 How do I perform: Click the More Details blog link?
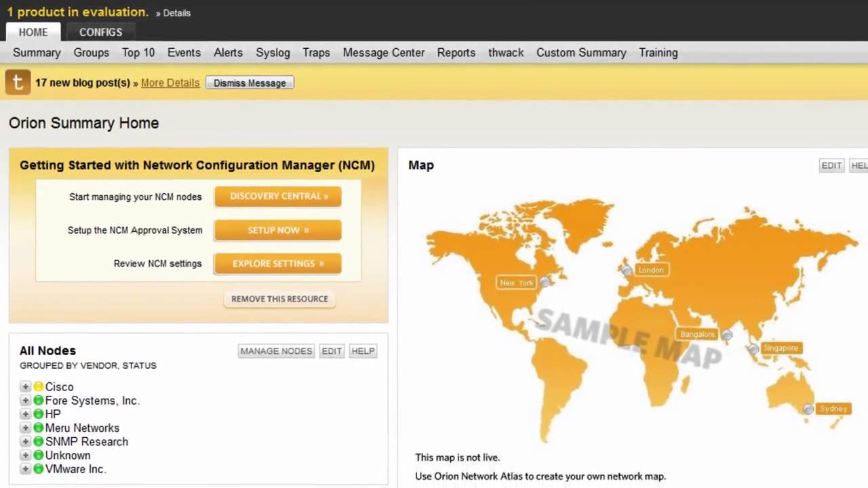pos(170,83)
